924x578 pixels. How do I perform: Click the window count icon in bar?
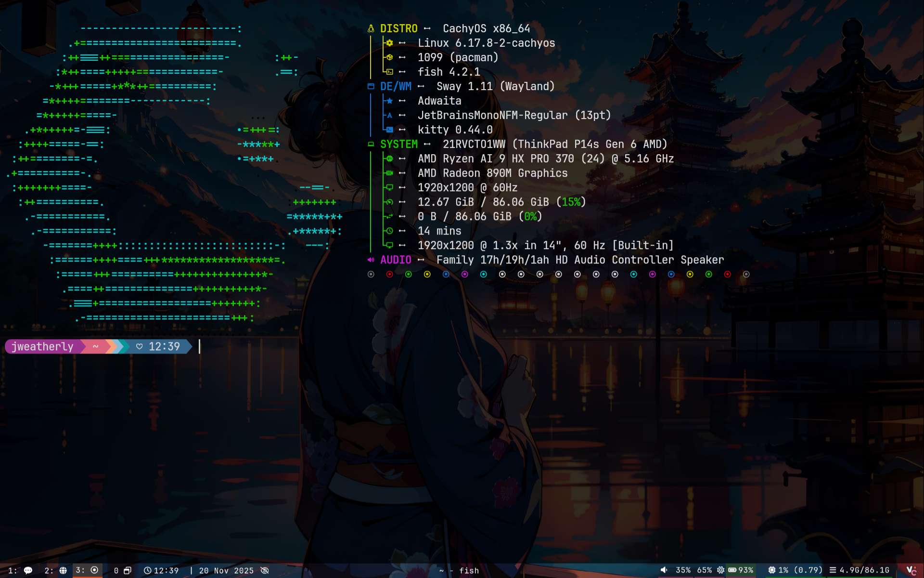127,570
